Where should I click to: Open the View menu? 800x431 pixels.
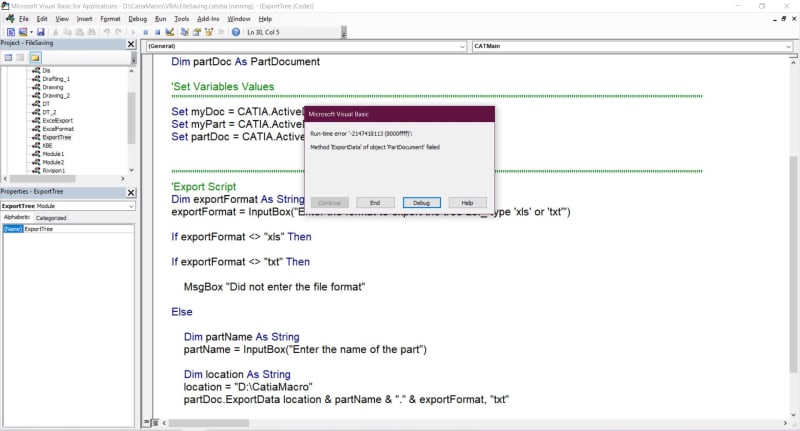pyautogui.click(x=62, y=19)
